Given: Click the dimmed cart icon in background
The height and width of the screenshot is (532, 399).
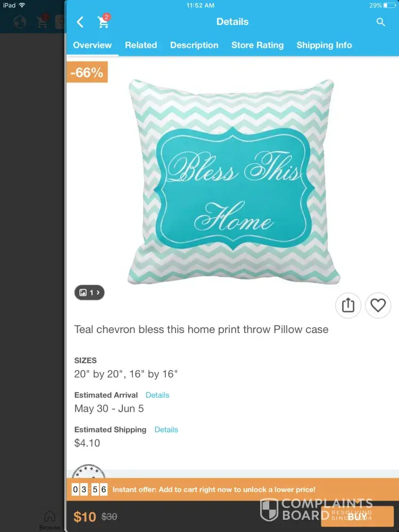Looking at the screenshot, I should click(x=43, y=21).
